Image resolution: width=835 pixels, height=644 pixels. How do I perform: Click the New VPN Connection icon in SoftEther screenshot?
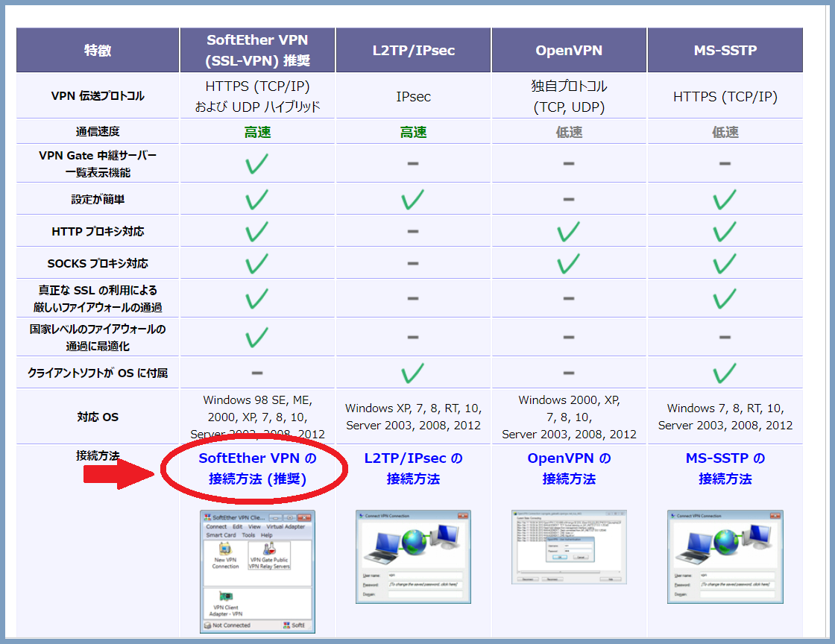click(x=225, y=552)
